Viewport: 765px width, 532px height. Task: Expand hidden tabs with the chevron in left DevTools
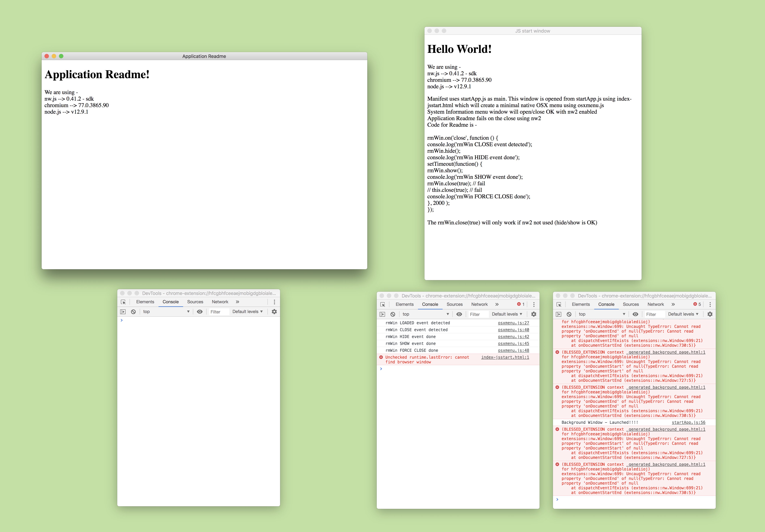(237, 302)
